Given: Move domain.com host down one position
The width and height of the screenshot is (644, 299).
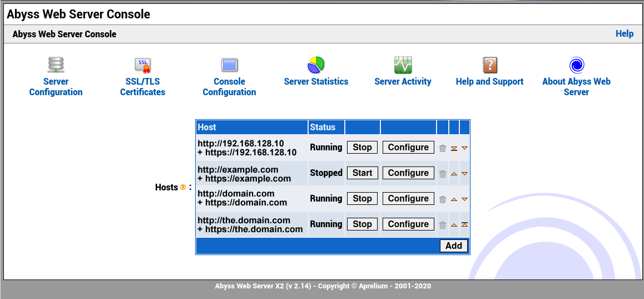Looking at the screenshot, I should coord(464,199).
